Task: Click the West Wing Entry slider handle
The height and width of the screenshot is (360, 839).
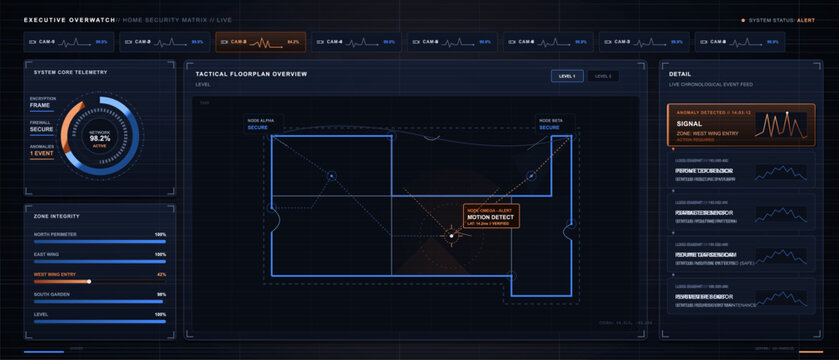Action: point(89,281)
